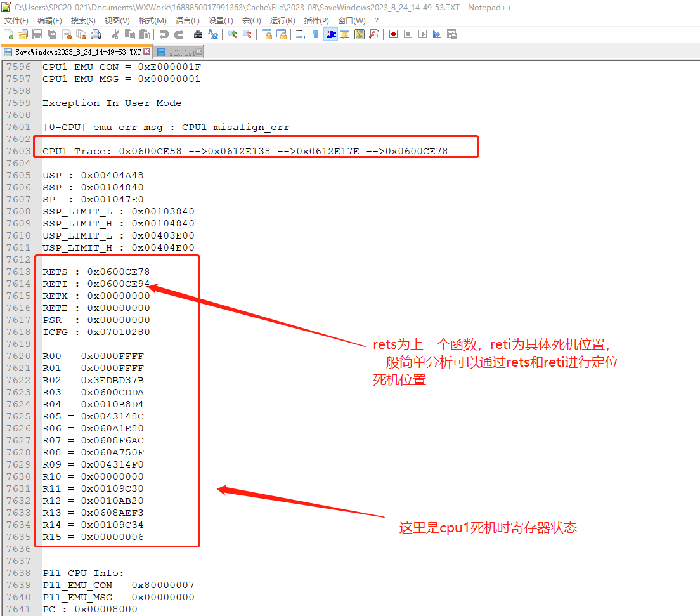The width and height of the screenshot is (700, 616).
Task: Close the sdk.lst tab
Action: point(199,51)
